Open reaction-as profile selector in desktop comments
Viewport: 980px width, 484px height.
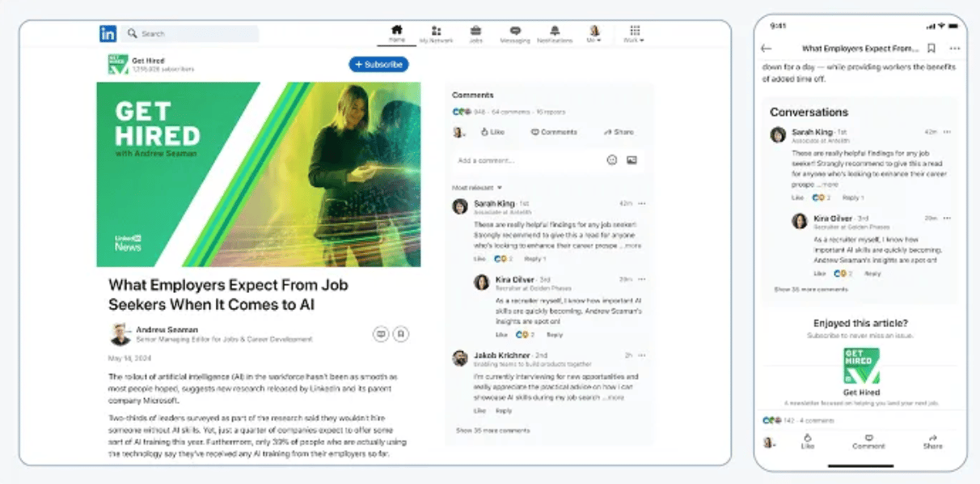click(459, 132)
